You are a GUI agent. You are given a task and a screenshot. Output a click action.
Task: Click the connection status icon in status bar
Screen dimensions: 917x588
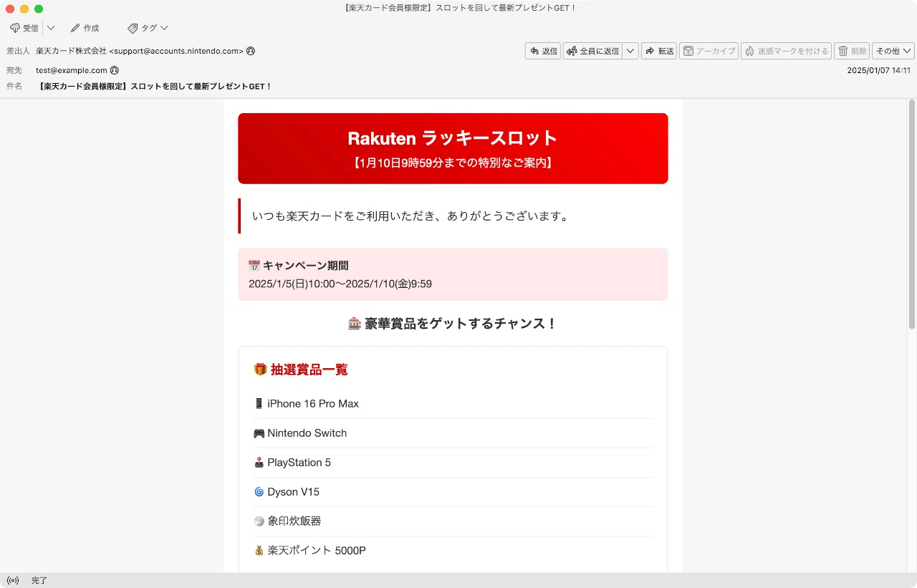click(x=13, y=580)
